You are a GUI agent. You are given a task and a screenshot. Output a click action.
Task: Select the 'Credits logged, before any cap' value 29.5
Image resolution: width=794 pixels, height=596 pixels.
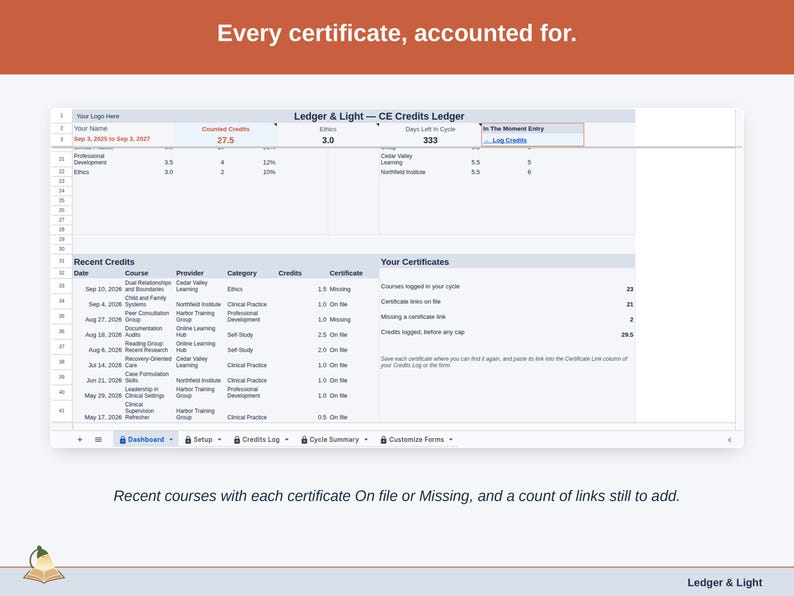point(627,335)
